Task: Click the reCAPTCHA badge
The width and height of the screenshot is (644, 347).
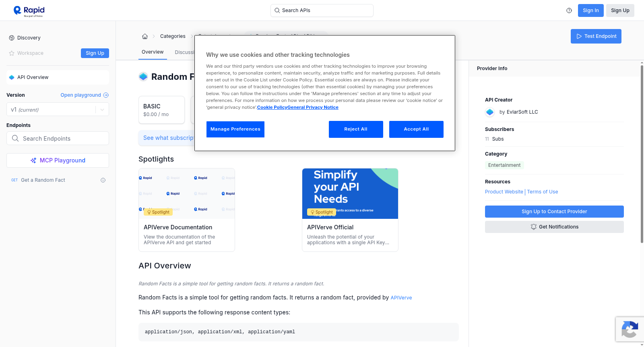Action: tap(630, 329)
